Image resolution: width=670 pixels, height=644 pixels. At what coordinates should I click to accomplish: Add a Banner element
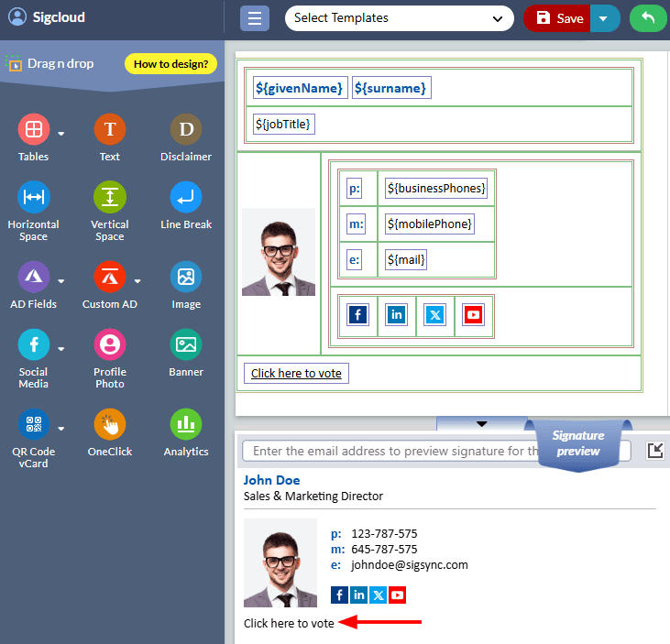186,345
